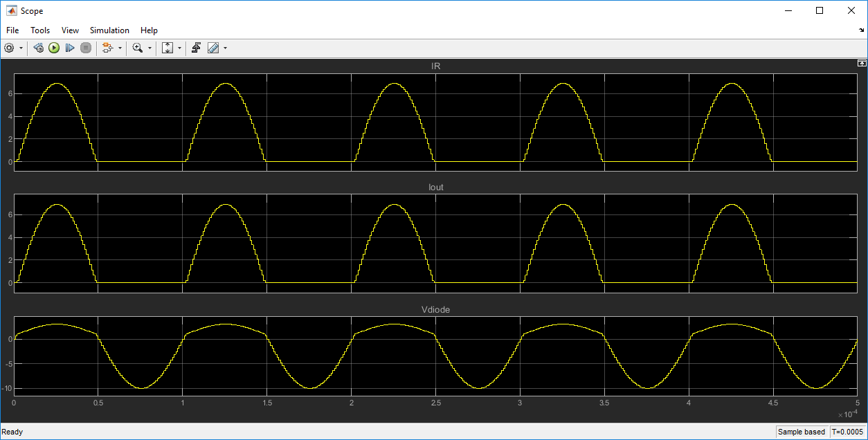Image resolution: width=868 pixels, height=440 pixels.
Task: Click the Stop simulation button
Action: (x=86, y=48)
